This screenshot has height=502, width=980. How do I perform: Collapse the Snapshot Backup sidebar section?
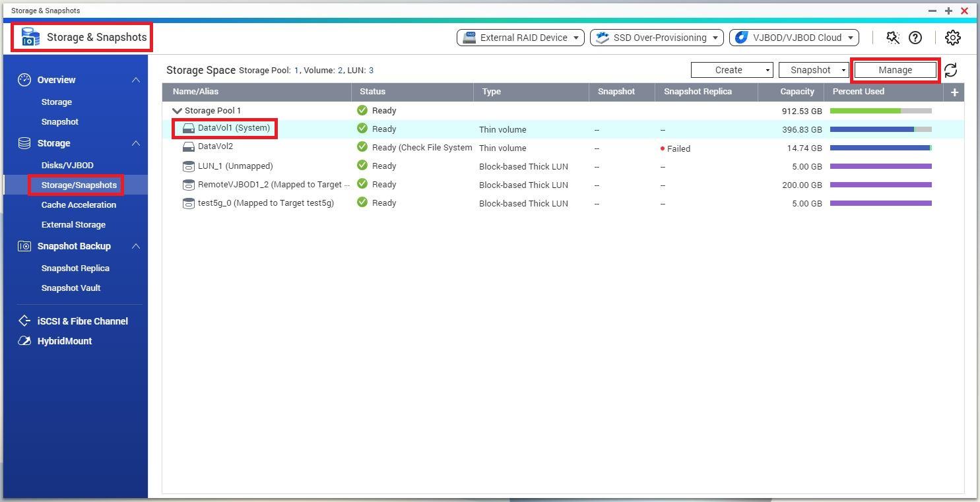click(x=135, y=246)
